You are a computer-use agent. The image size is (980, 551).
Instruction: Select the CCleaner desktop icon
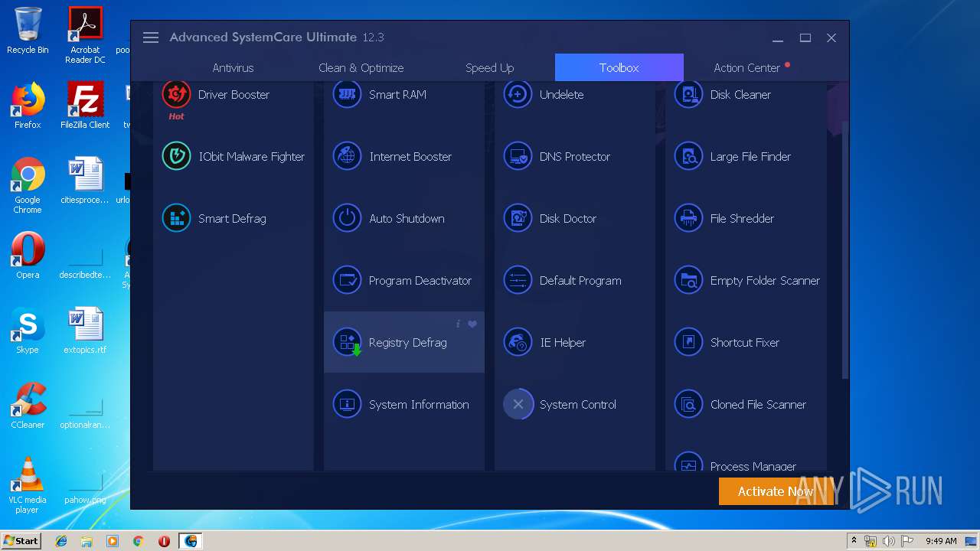pos(28,406)
